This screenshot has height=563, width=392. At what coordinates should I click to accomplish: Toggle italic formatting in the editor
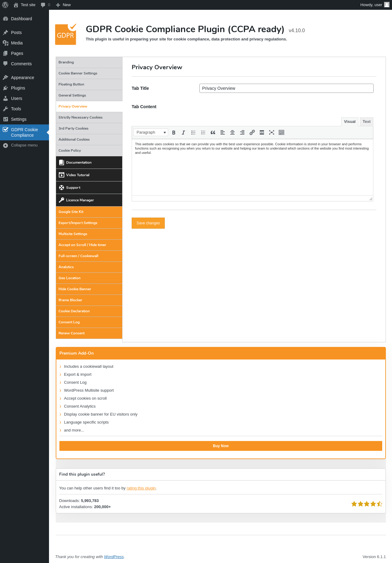[x=183, y=132]
